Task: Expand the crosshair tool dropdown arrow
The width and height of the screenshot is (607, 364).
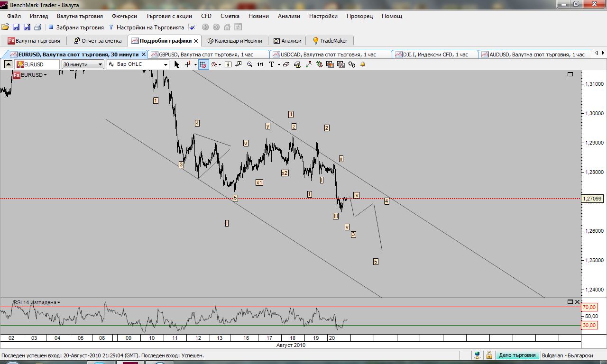Action: [195, 64]
